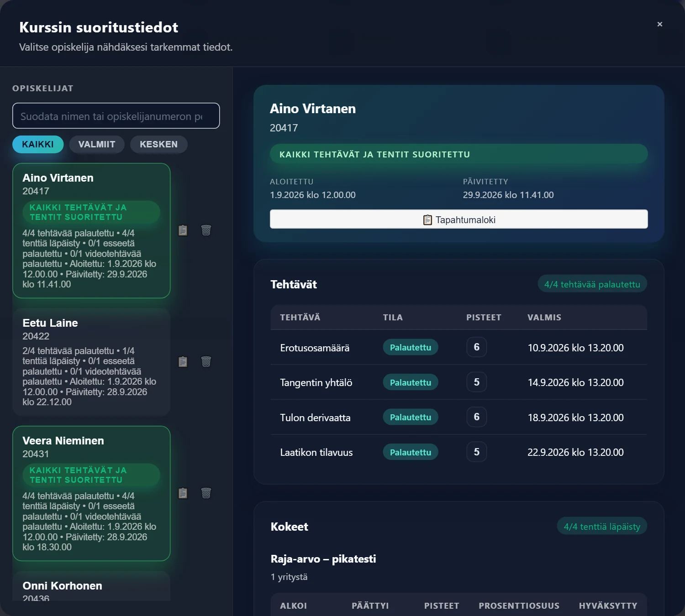This screenshot has width=685, height=616.
Task: Click trash icon beside Veera Nieminen
Action: [206, 493]
